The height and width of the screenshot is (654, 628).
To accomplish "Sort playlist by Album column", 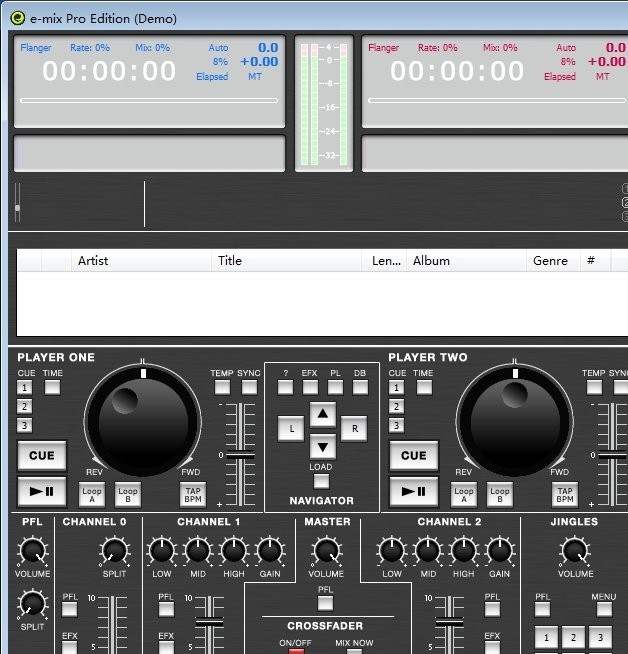I will [x=466, y=261].
